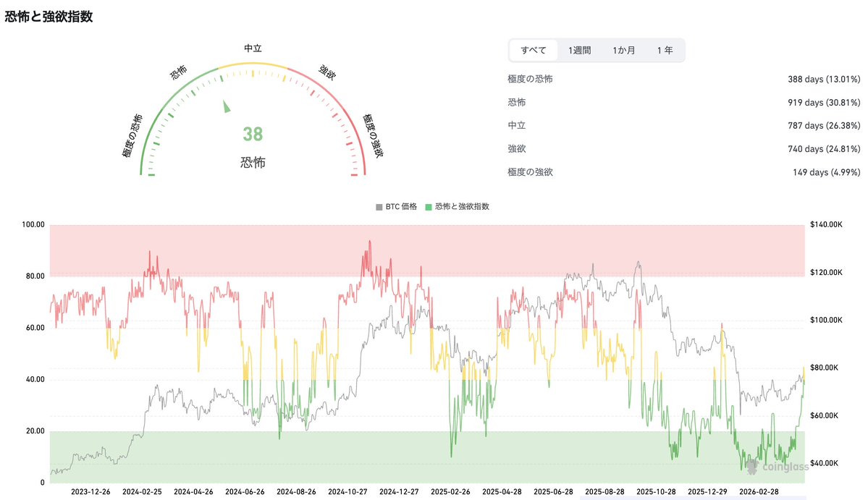
Task: Click the $100.00K right axis label
Action: pos(826,320)
